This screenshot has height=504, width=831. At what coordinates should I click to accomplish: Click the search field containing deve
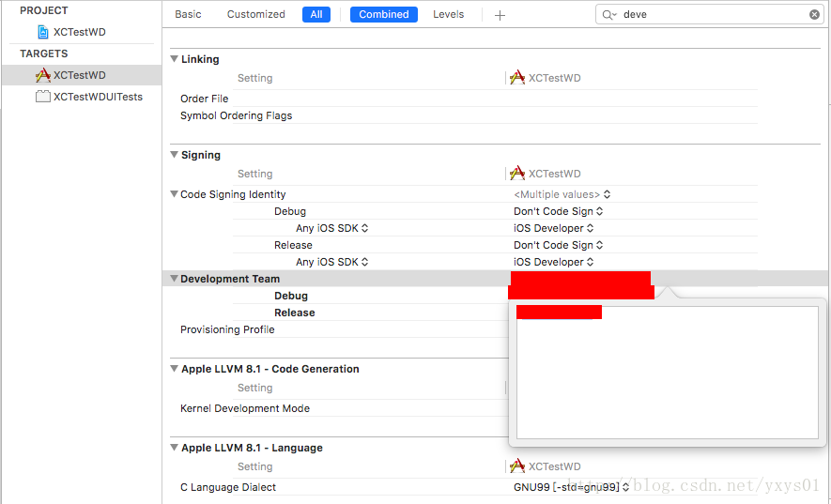click(710, 15)
